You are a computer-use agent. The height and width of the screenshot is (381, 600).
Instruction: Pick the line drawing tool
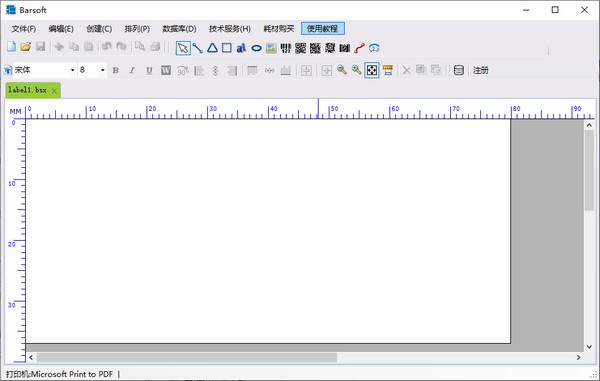[x=198, y=48]
